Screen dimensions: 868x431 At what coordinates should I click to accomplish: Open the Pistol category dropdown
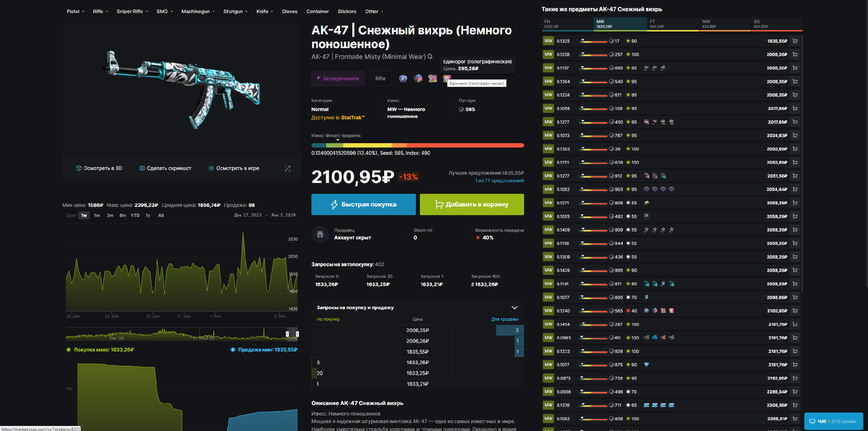(75, 12)
